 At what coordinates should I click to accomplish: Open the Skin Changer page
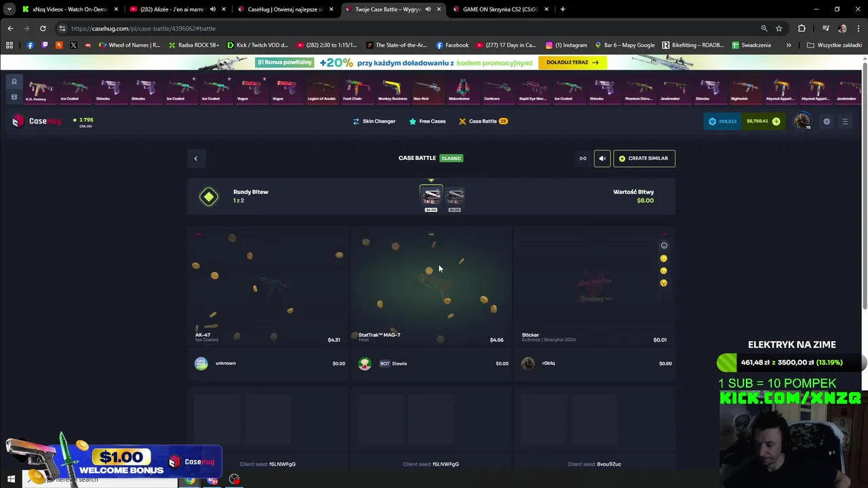[374, 121]
